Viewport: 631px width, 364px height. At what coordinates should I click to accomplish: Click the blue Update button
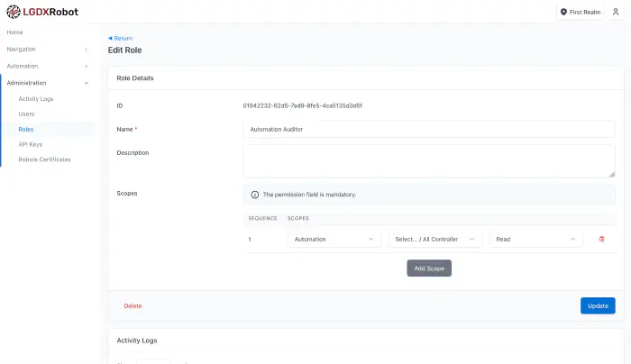pos(598,305)
